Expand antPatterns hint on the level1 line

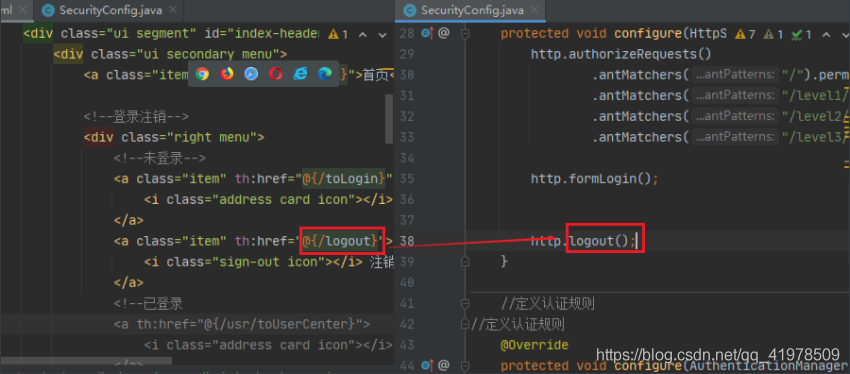pos(734,95)
